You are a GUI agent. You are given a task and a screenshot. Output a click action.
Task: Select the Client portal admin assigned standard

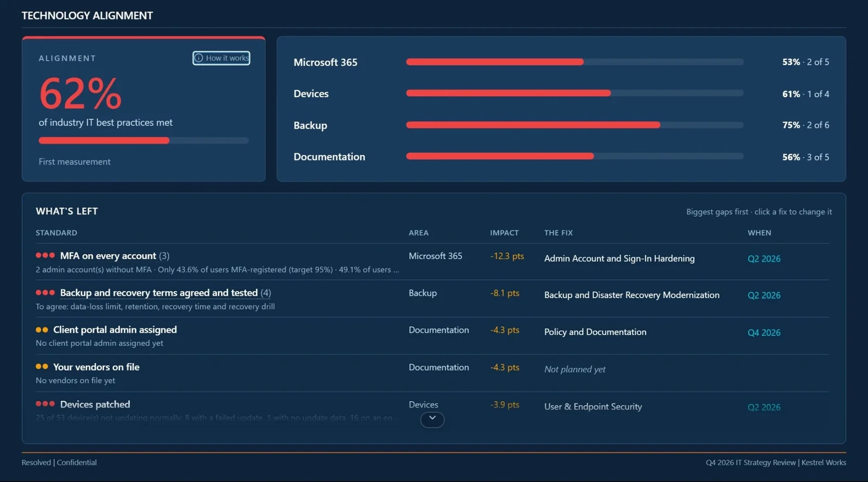(x=115, y=329)
